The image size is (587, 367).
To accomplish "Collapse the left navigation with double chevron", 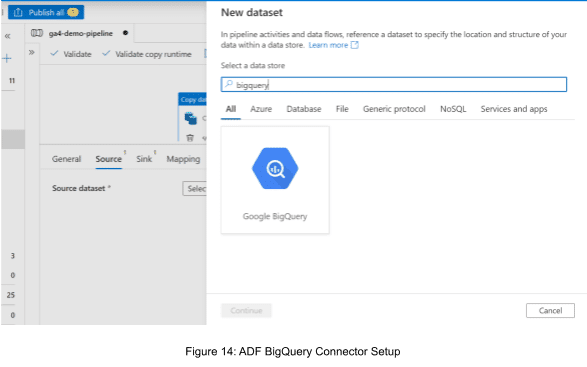I will 7,36.
